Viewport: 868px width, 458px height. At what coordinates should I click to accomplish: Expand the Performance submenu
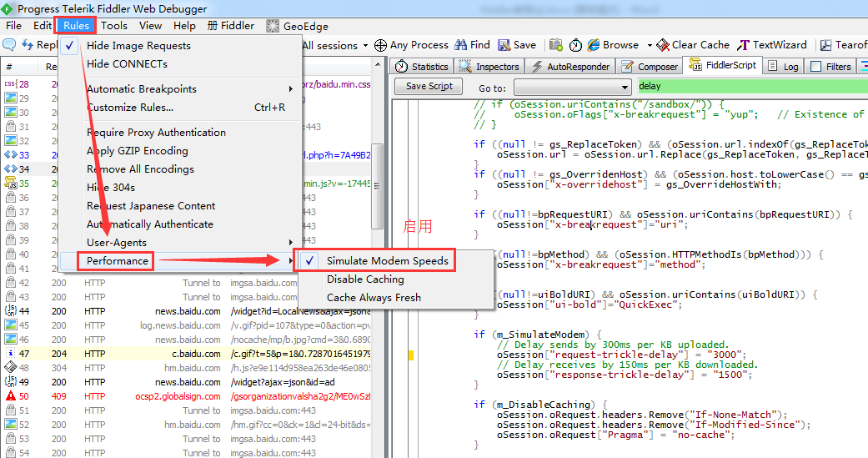coord(180,261)
